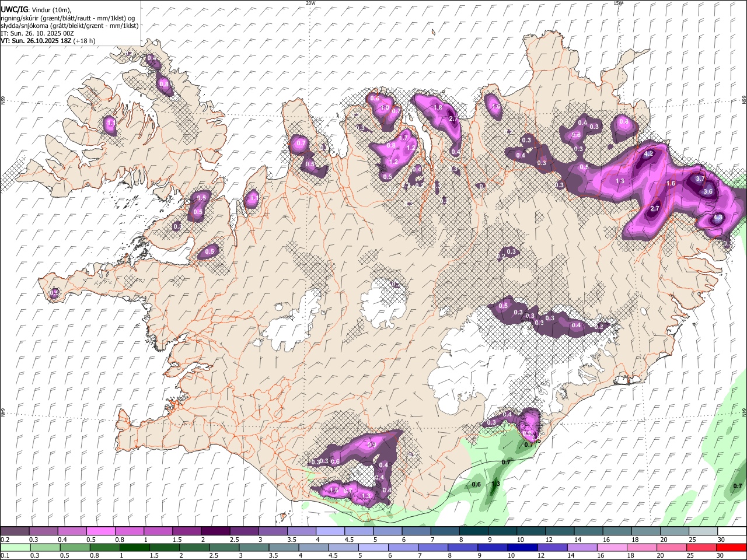The image size is (747, 560).
Task: Click the '1.7' precipitation value on the map
Action: tap(403, 138)
